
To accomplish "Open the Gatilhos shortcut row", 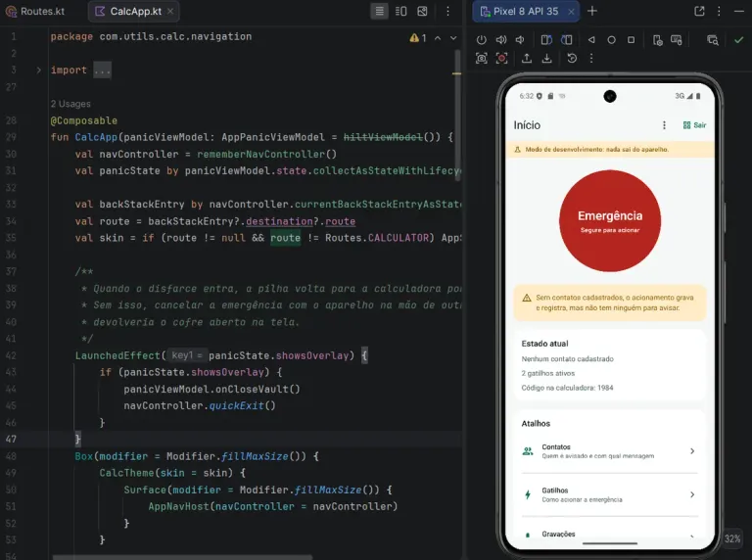I will click(610, 494).
